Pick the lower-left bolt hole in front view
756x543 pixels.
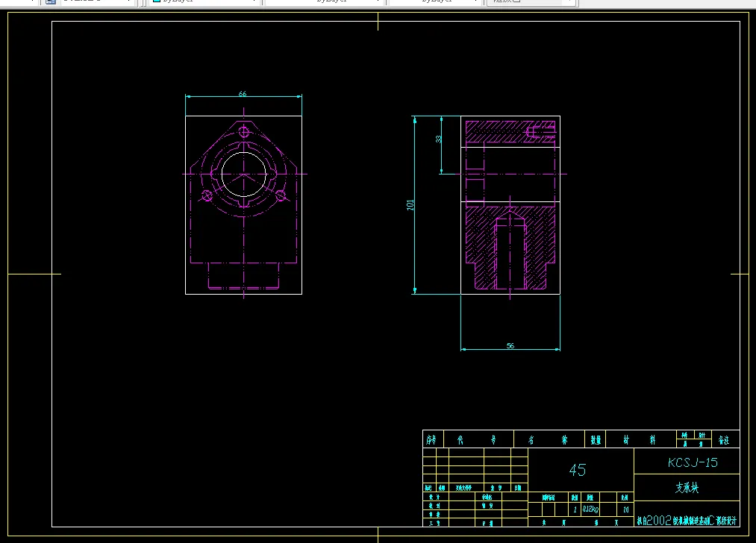207,195
